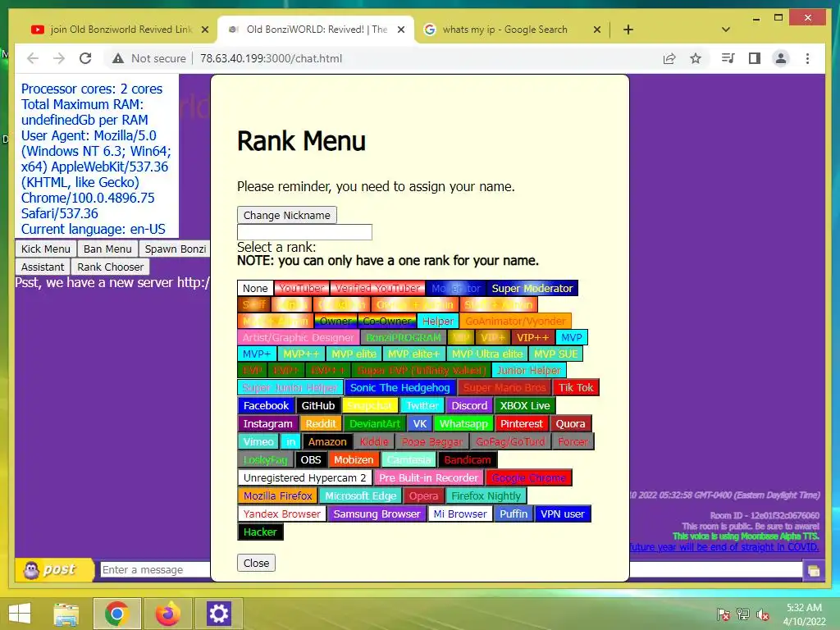Viewport: 840px width, 630px height.
Task: Select the VPN user rank
Action: click(563, 514)
